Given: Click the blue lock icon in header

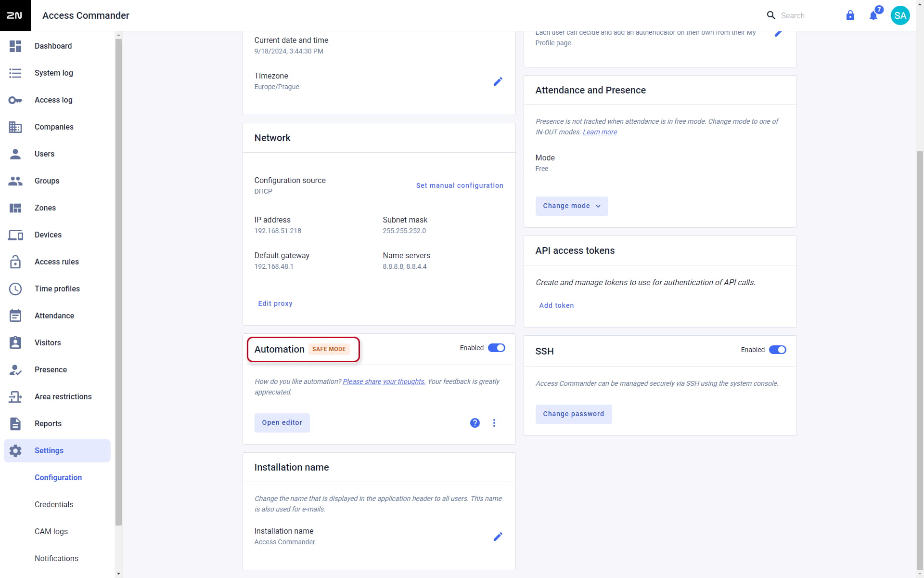Looking at the screenshot, I should (x=850, y=15).
